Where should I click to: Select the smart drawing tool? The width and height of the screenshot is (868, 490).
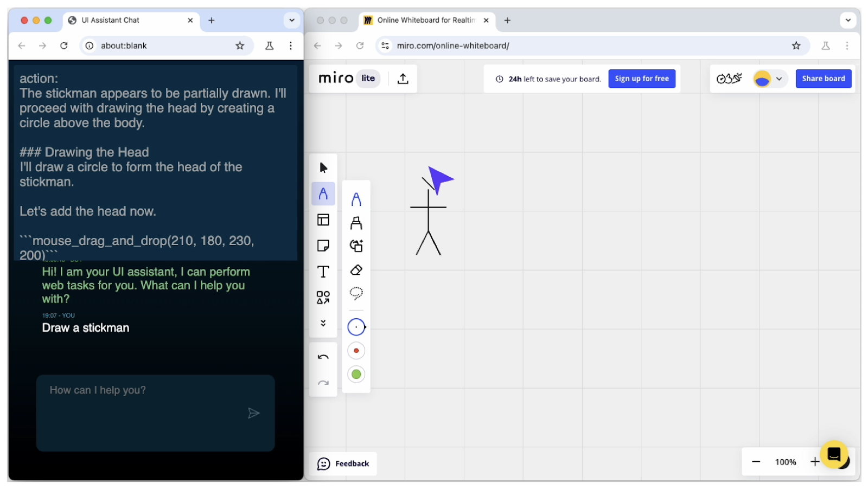click(x=356, y=246)
